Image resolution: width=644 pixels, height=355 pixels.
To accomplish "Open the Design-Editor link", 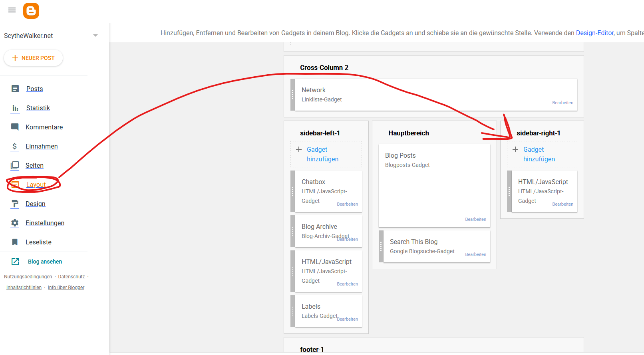I will (x=594, y=33).
